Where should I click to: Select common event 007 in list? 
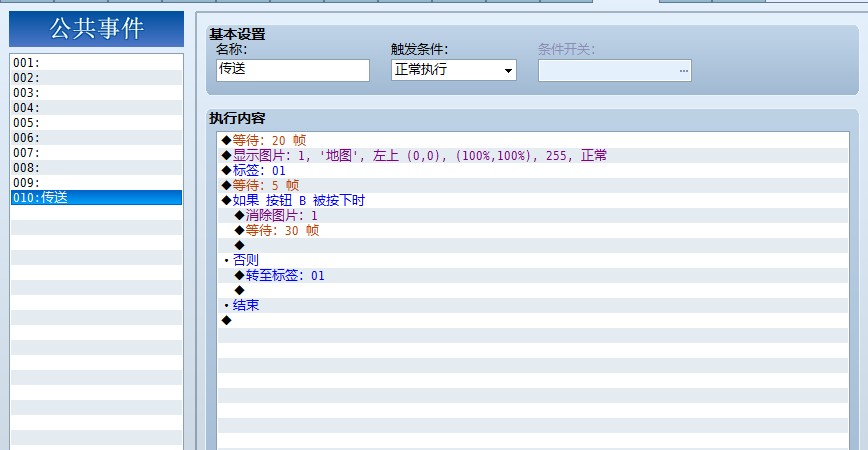pos(96,152)
